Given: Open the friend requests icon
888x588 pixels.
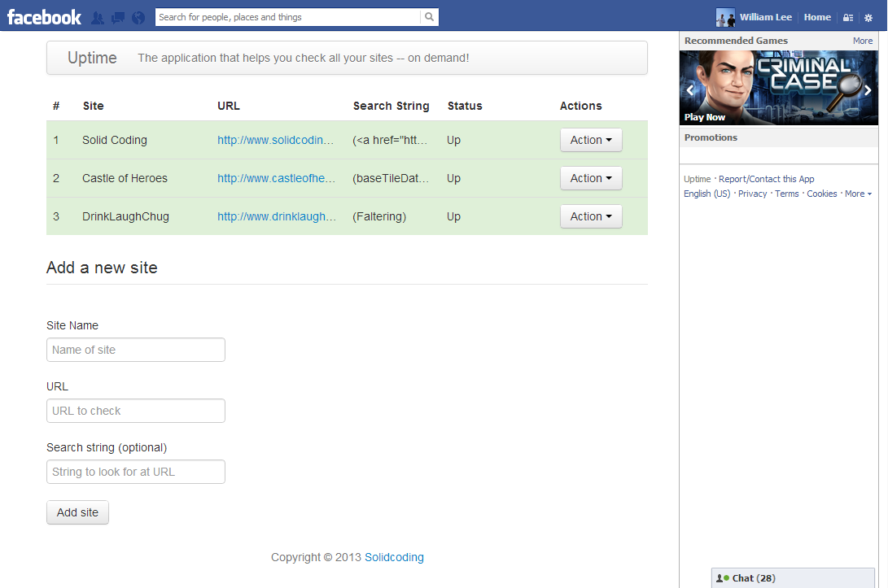Looking at the screenshot, I should click(x=98, y=18).
